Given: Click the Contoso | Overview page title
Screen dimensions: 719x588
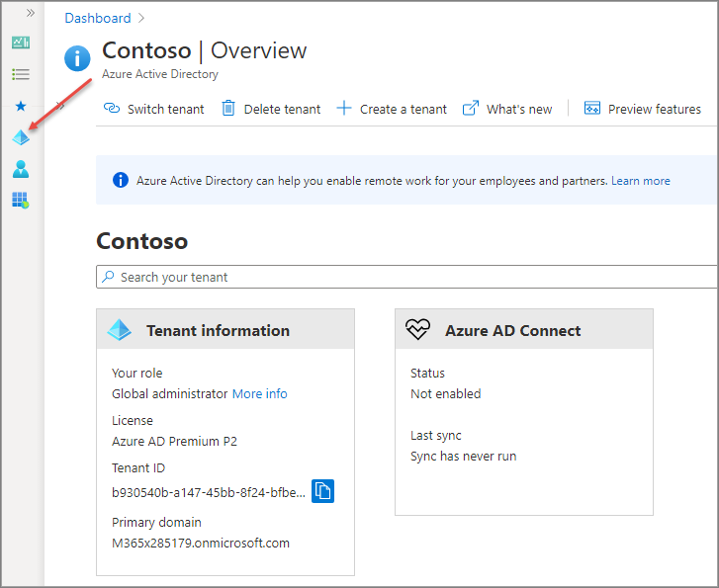Looking at the screenshot, I should point(204,50).
